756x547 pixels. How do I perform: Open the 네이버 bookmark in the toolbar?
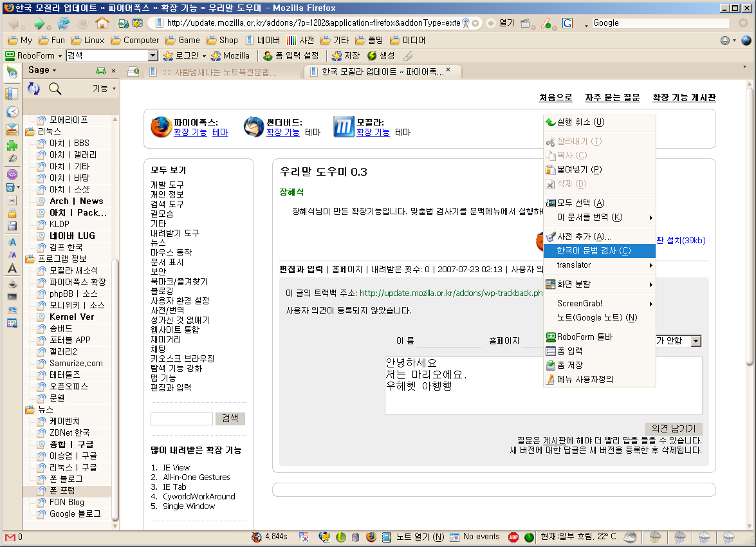pos(263,41)
